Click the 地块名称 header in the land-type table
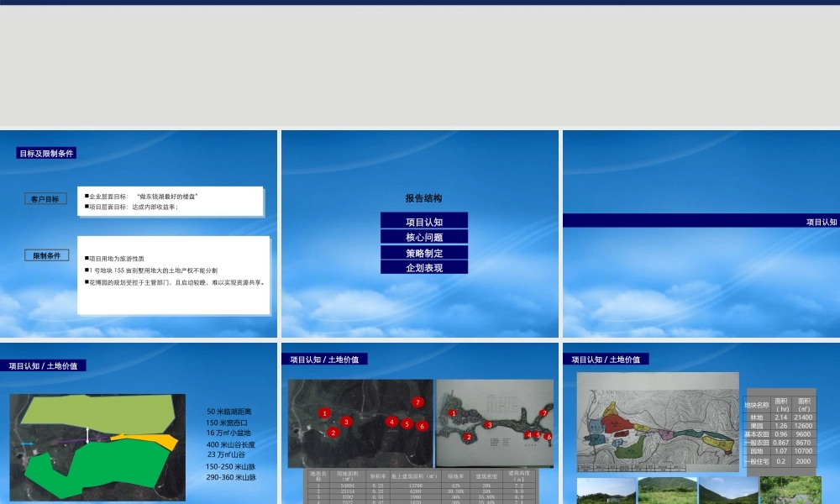This screenshot has height=504, width=840. tap(757, 405)
